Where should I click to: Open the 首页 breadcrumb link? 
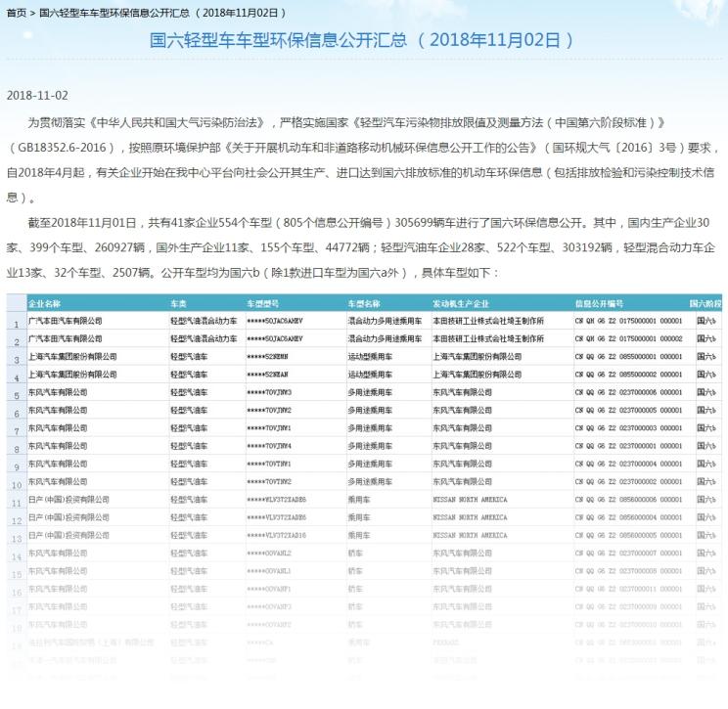pos(17,13)
